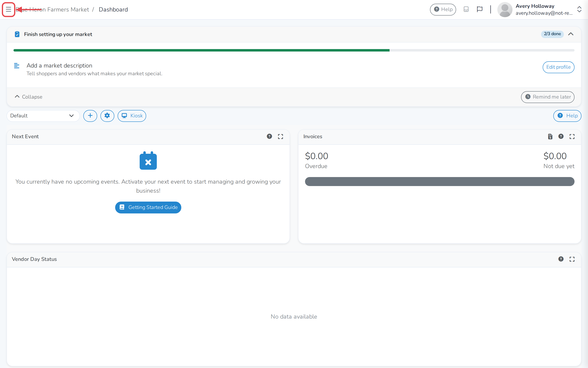Click the gray invoices progress bar
Viewport: 588px width, 368px height.
tap(440, 182)
